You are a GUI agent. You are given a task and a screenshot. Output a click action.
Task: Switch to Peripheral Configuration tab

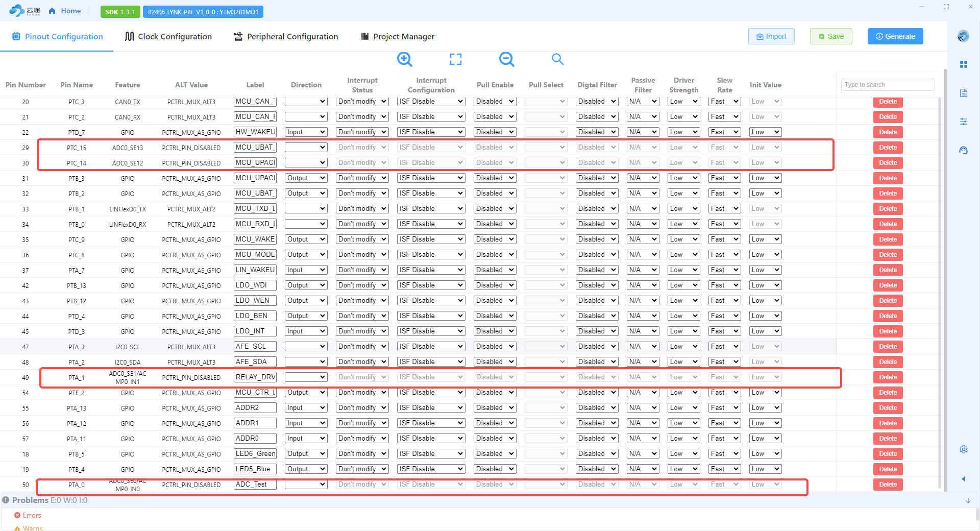286,36
